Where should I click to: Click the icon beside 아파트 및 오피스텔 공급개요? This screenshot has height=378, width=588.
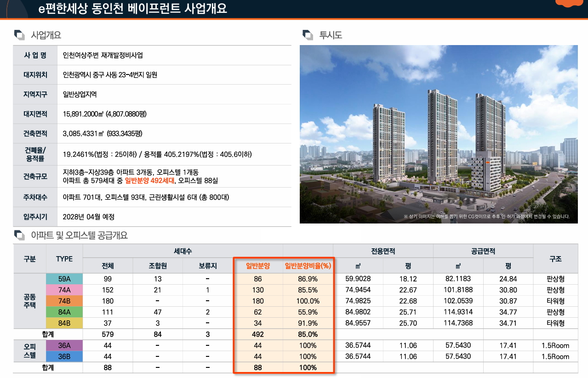pos(19,235)
